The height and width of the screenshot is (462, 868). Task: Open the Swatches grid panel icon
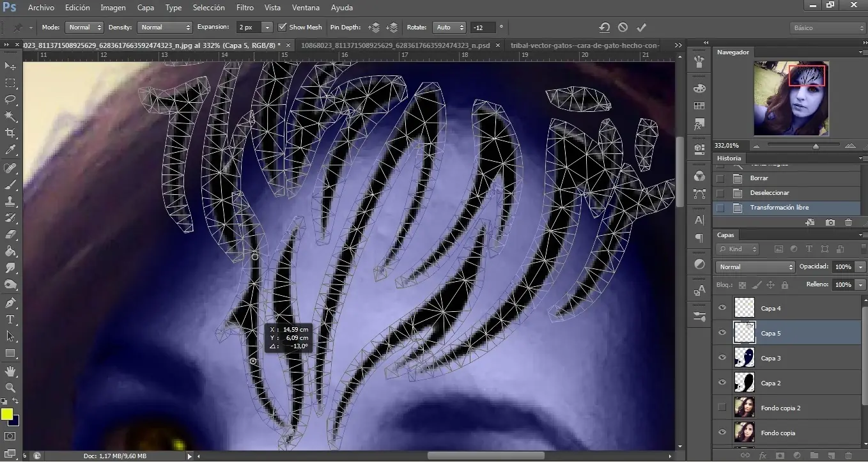coord(699,106)
